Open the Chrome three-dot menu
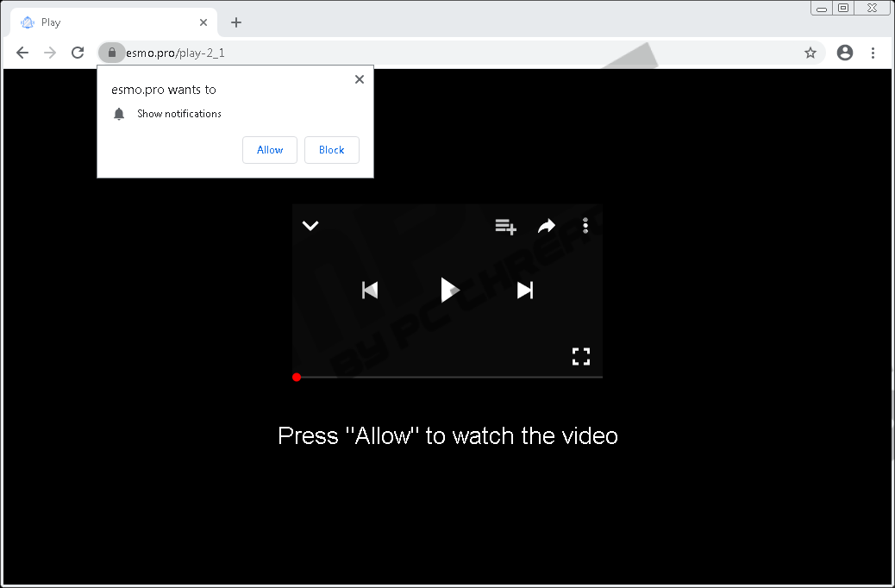895x588 pixels. (873, 53)
